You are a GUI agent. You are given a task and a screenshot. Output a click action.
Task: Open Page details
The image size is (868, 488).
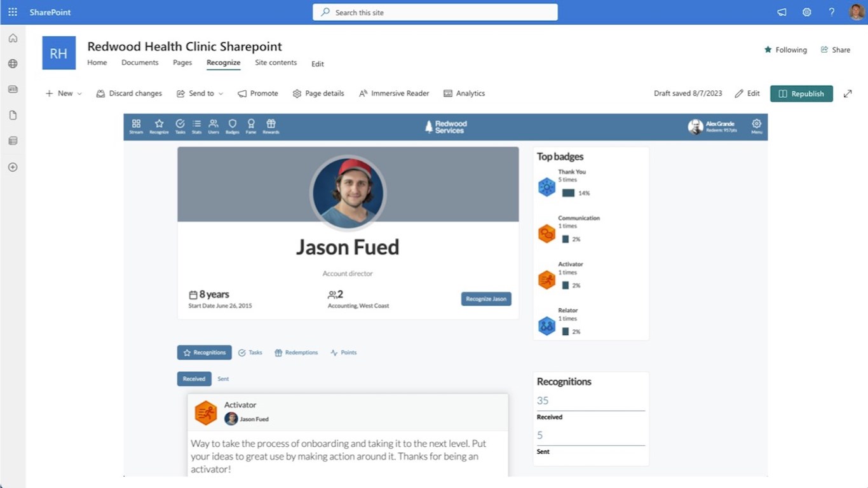[x=318, y=93]
